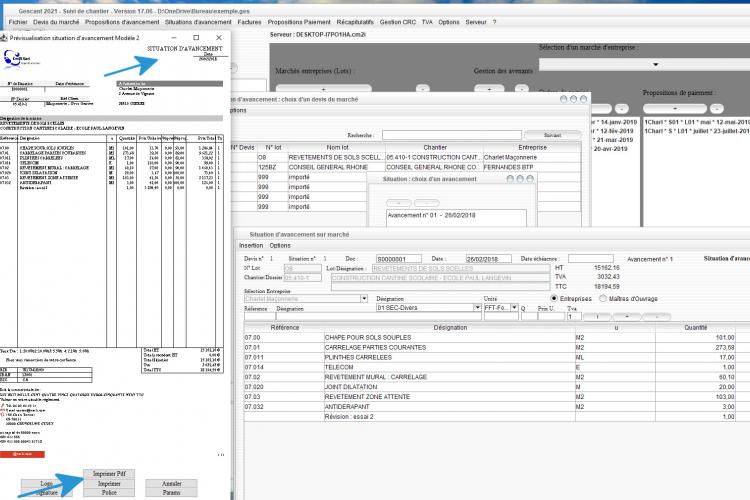Click the Q quantity input field

528,316
